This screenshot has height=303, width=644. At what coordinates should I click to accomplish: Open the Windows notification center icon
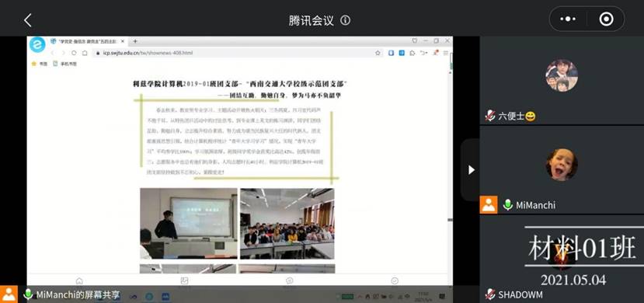(x=441, y=296)
